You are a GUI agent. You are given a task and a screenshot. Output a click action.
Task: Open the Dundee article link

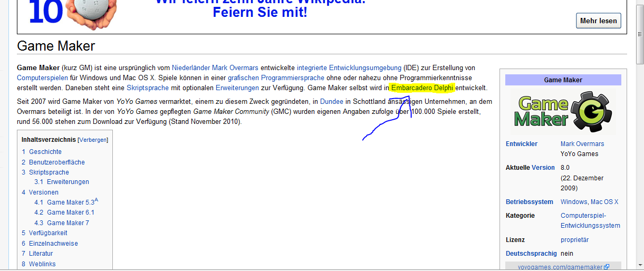331,101
